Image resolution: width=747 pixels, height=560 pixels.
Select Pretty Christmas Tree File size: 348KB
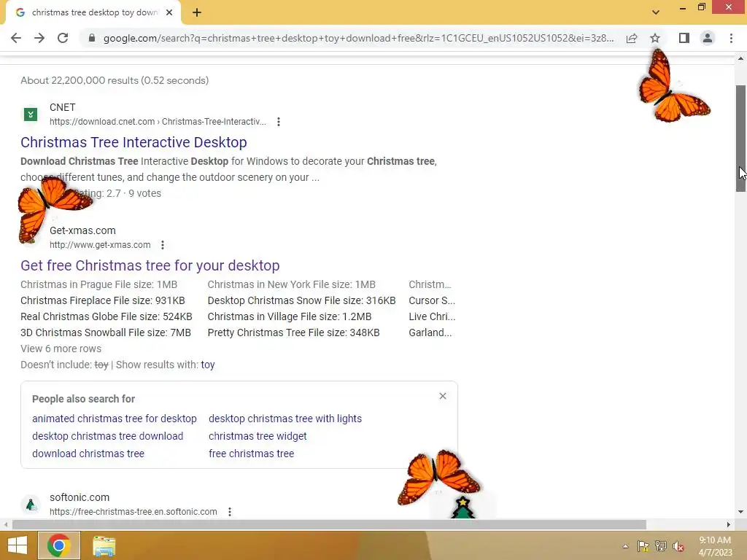(293, 332)
